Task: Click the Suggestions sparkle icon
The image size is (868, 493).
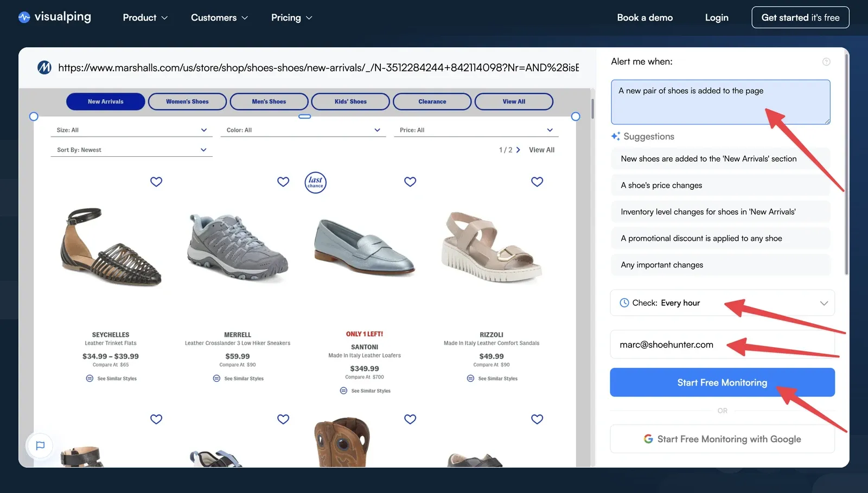Action: point(616,136)
